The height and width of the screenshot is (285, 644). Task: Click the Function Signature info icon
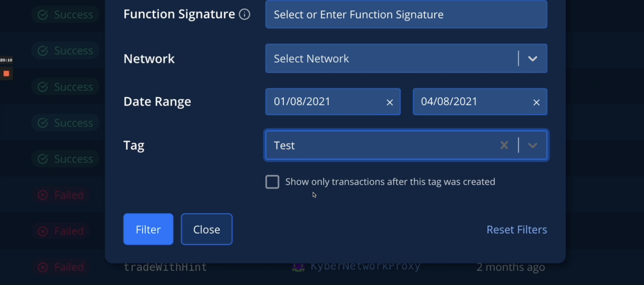coord(244,14)
